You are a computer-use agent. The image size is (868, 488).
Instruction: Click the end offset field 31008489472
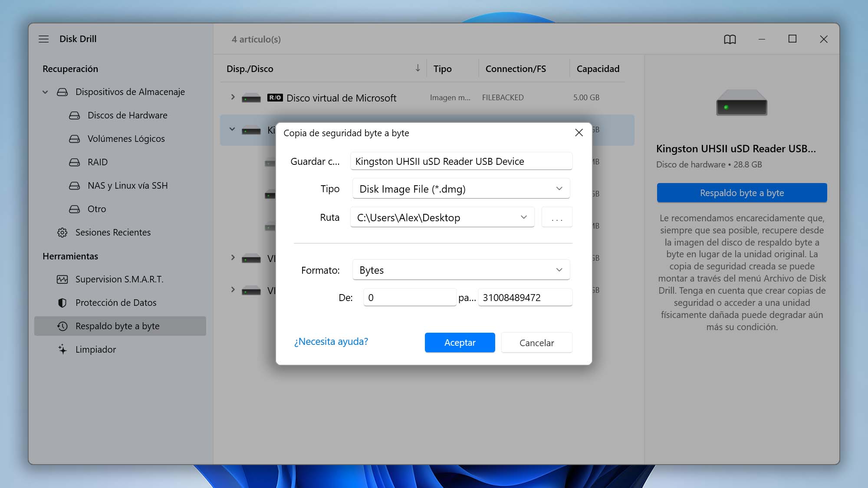pos(525,298)
